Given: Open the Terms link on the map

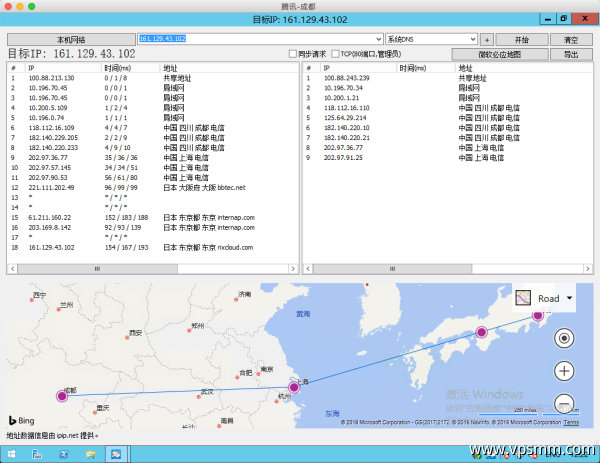Looking at the screenshot, I should (571, 422).
